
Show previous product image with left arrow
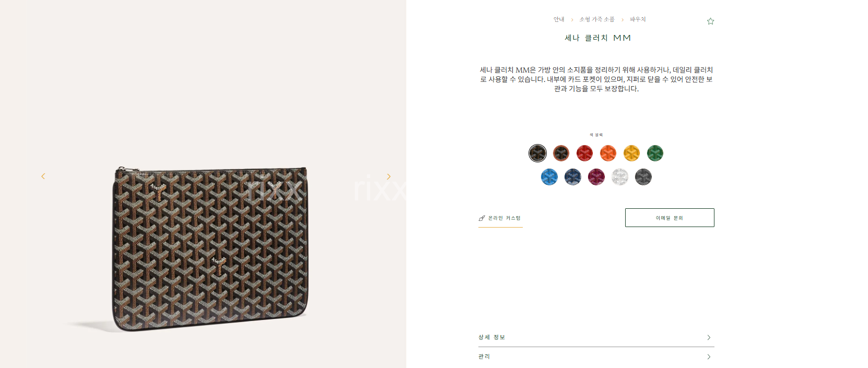tap(43, 176)
